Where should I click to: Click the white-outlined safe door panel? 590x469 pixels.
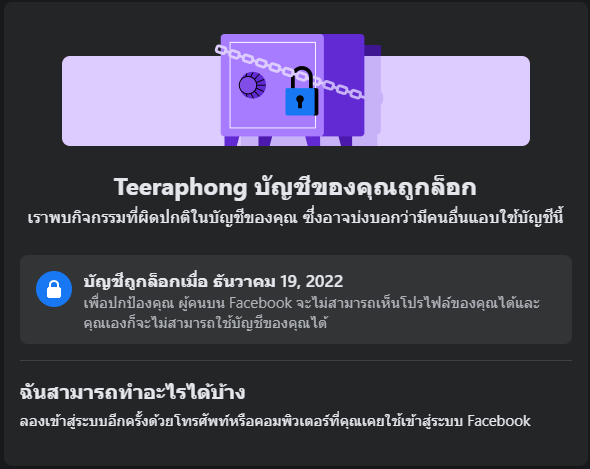[272, 85]
